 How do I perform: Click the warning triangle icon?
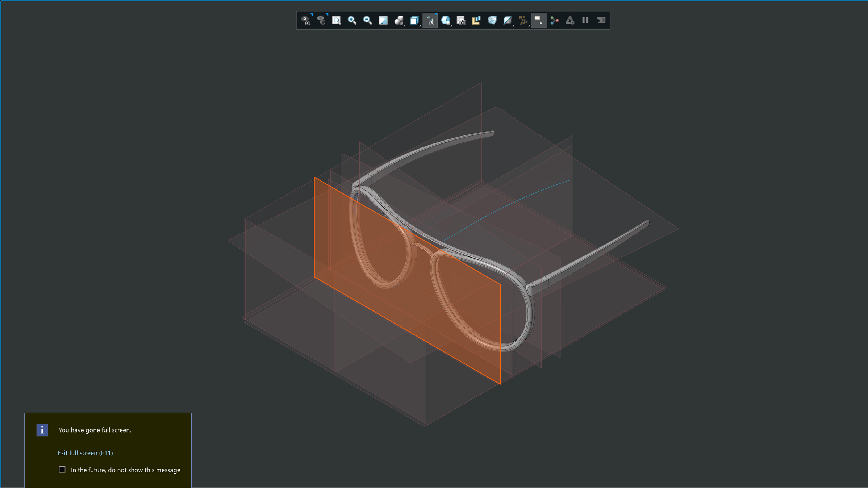pos(569,21)
